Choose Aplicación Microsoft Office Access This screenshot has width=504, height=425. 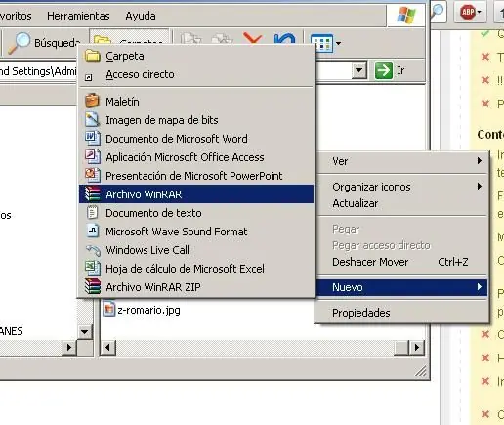(x=196, y=157)
